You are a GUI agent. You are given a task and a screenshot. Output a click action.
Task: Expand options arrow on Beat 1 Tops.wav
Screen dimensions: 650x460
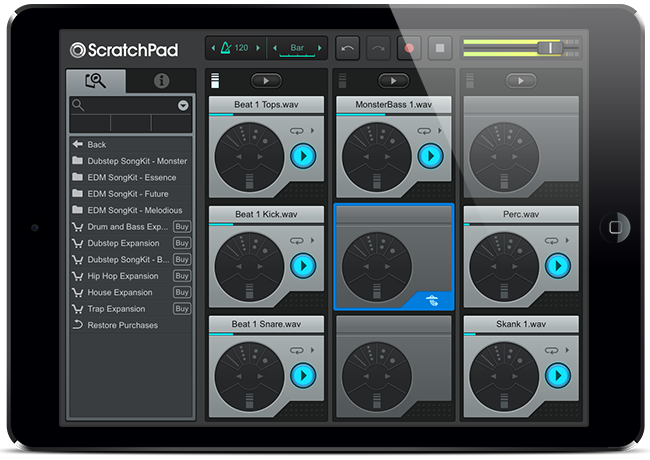point(313,131)
